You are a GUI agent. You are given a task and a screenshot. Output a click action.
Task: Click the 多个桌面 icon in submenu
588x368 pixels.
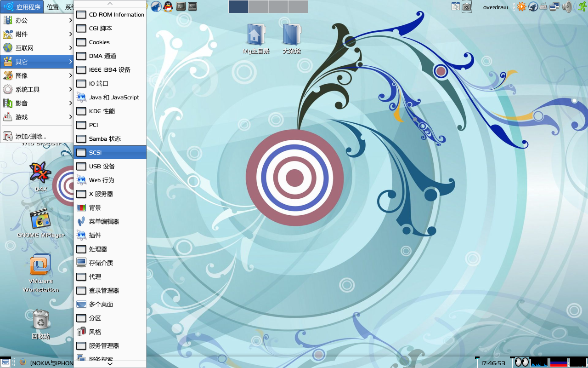coord(81,304)
